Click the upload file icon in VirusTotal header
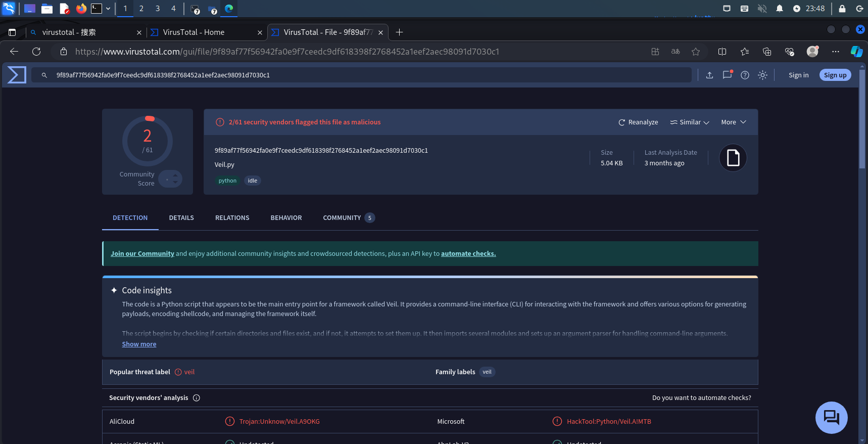868x444 pixels. (709, 75)
